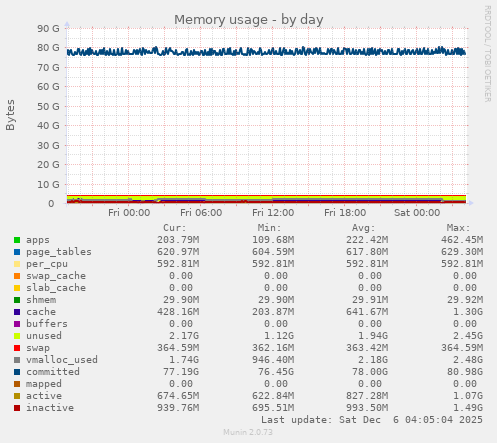Click the mapped brown legend swatch

(x=17, y=384)
